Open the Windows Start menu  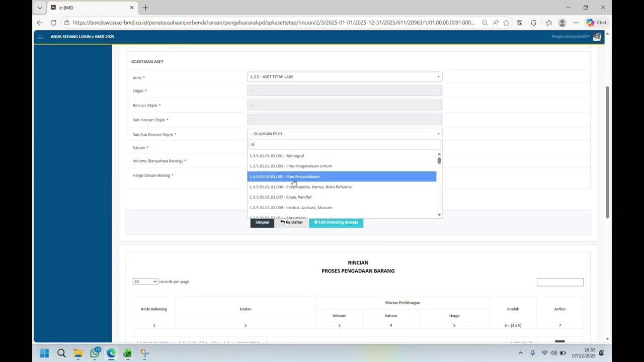pos(44,353)
